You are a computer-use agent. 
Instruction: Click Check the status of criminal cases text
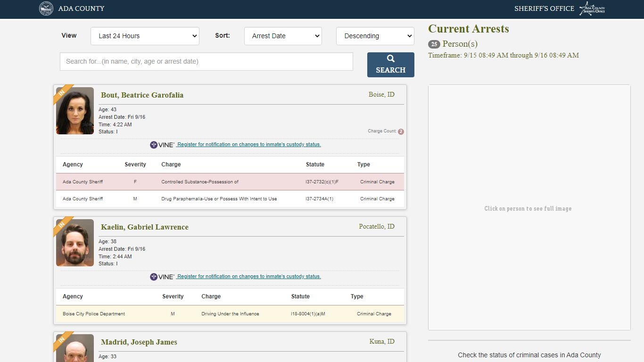click(529, 355)
